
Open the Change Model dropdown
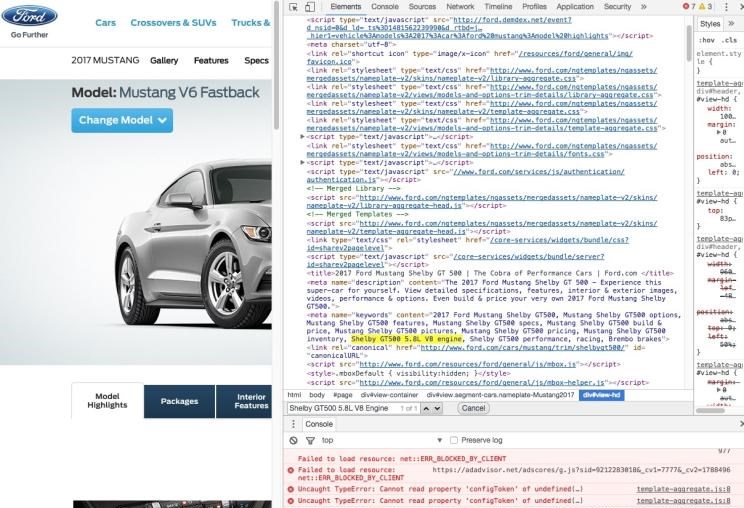122,120
